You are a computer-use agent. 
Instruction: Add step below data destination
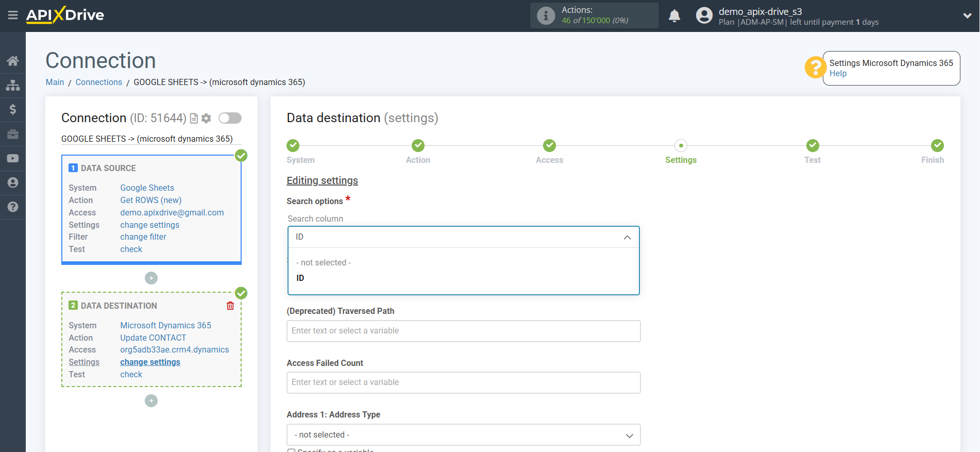pyautogui.click(x=151, y=401)
